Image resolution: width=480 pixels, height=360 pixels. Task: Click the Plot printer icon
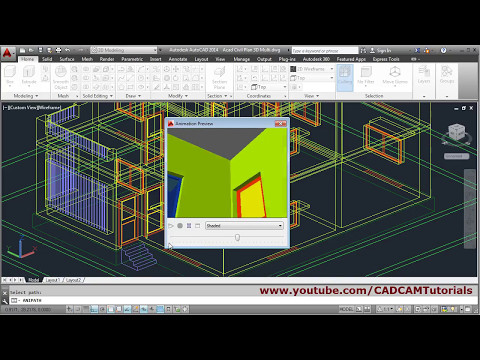click(x=58, y=50)
